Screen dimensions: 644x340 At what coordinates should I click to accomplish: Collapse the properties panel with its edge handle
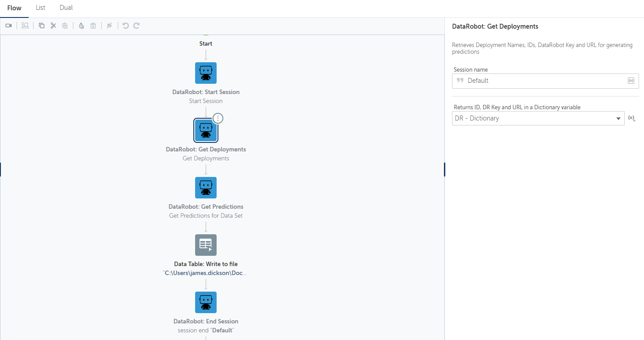coord(444,169)
